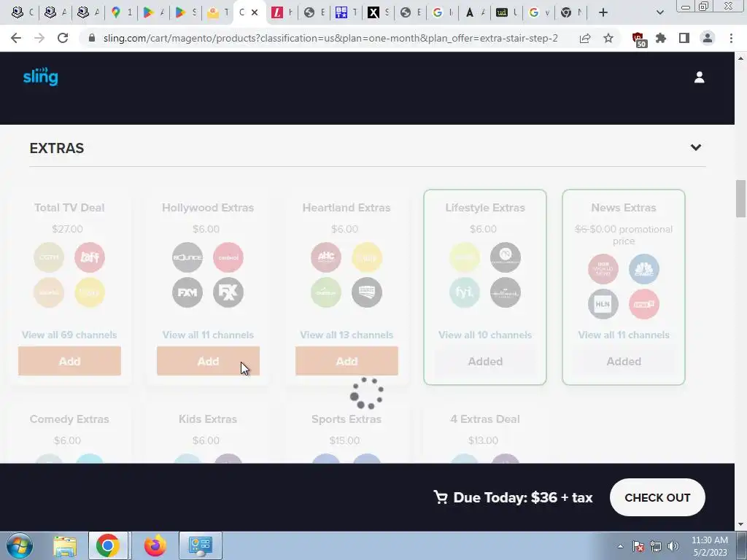Click the Bounce channel icon
The height and width of the screenshot is (560, 747).
pos(187,257)
